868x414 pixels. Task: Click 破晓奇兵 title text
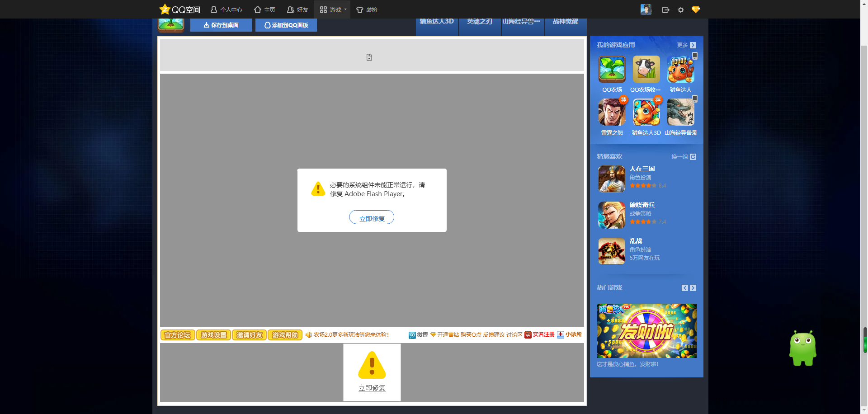click(x=642, y=205)
